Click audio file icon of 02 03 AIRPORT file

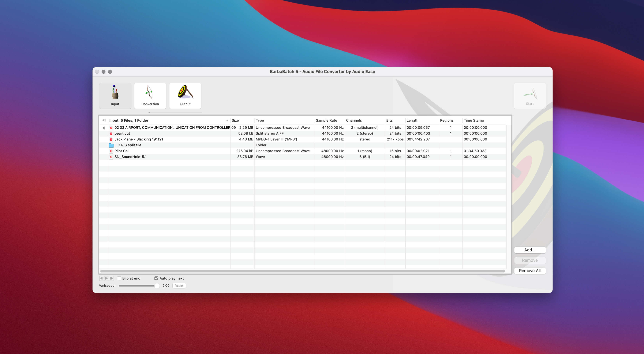[111, 128]
